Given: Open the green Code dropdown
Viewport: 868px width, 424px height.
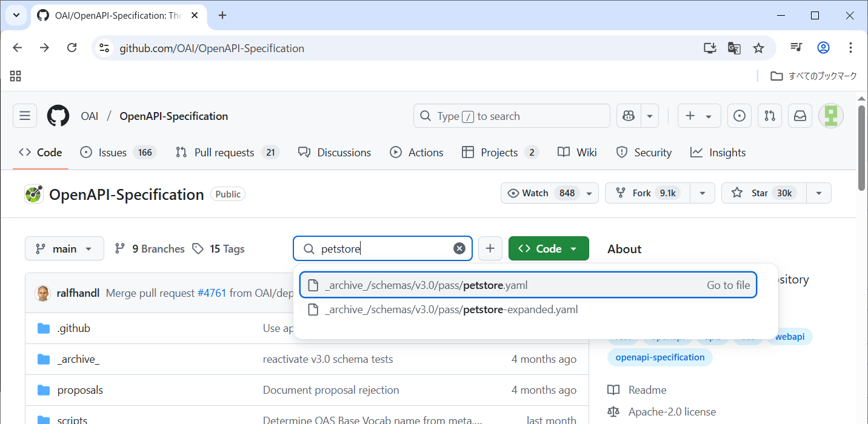Looking at the screenshot, I should pos(549,248).
